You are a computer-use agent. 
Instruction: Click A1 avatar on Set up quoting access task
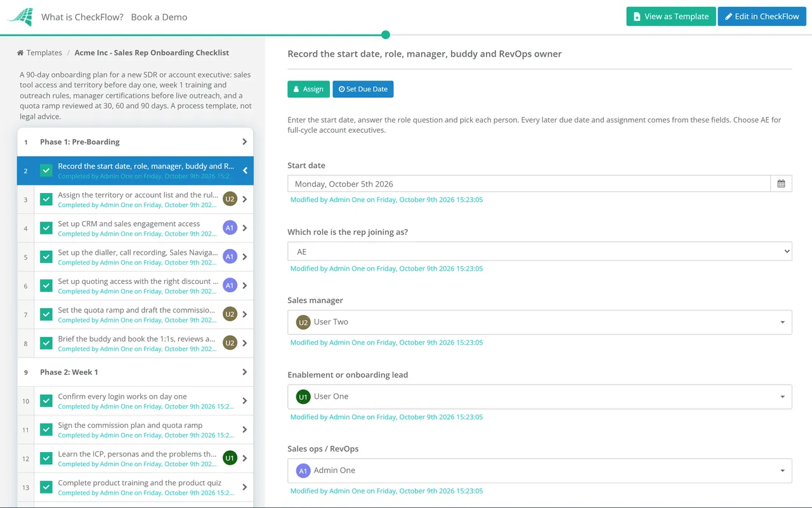[230, 286]
